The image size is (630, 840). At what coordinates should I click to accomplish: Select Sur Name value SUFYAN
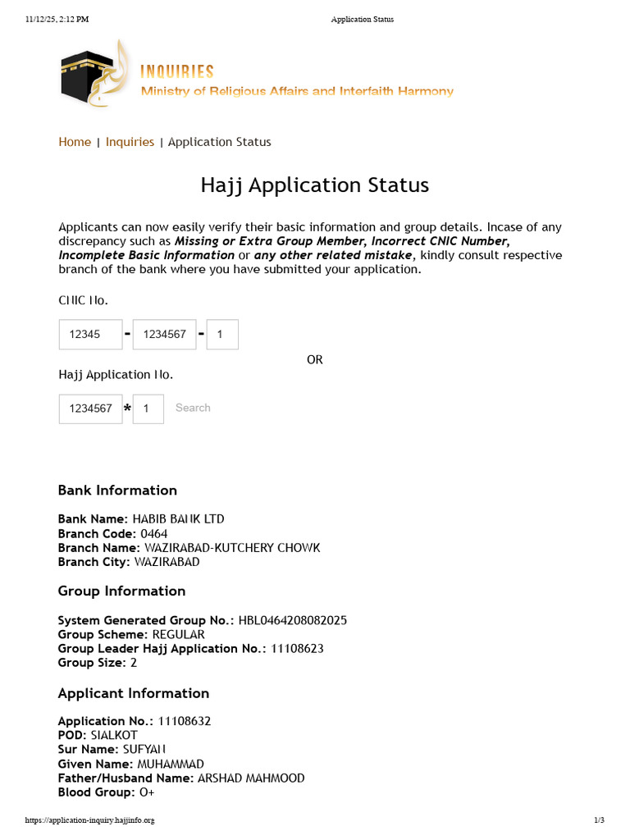click(x=144, y=750)
